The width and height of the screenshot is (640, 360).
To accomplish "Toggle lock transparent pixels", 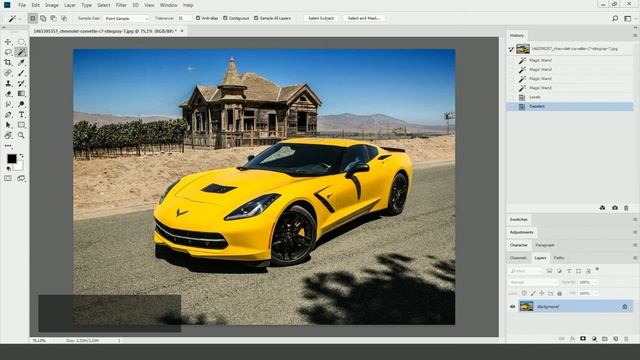I will (x=524, y=293).
